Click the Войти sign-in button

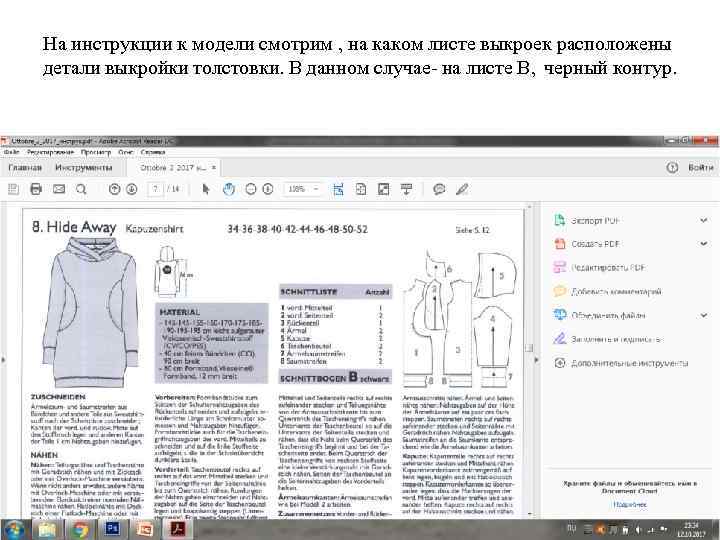click(701, 168)
